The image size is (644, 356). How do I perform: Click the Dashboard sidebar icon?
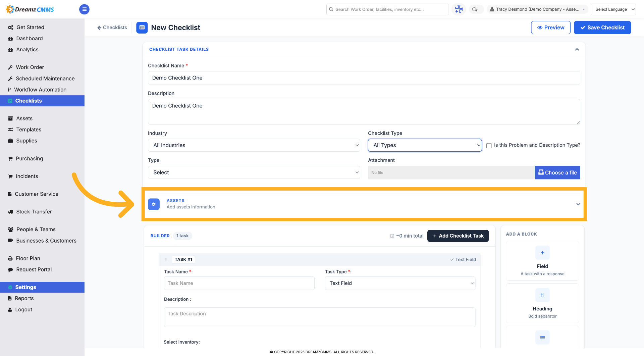pyautogui.click(x=10, y=39)
